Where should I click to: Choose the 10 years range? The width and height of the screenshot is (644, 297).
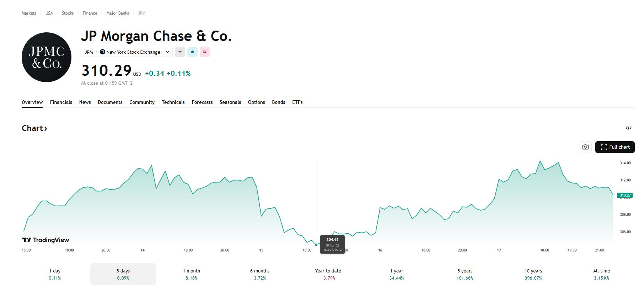pyautogui.click(x=533, y=274)
